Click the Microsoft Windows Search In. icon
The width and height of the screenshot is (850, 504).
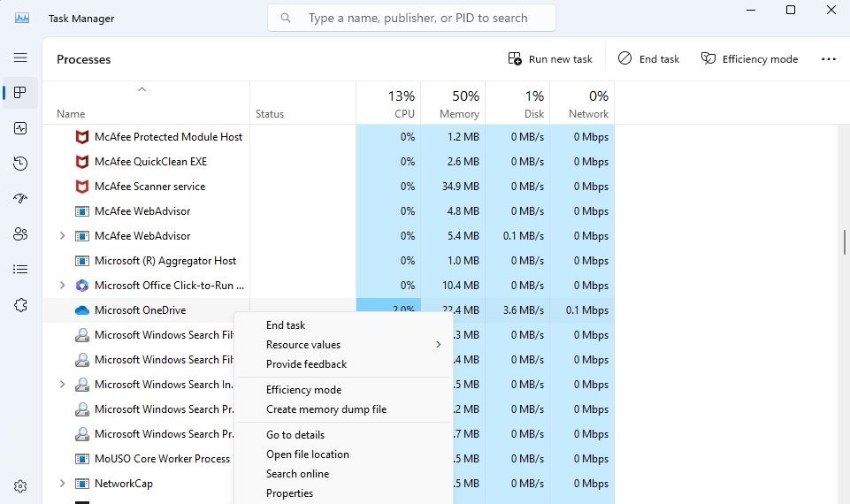[x=82, y=385]
